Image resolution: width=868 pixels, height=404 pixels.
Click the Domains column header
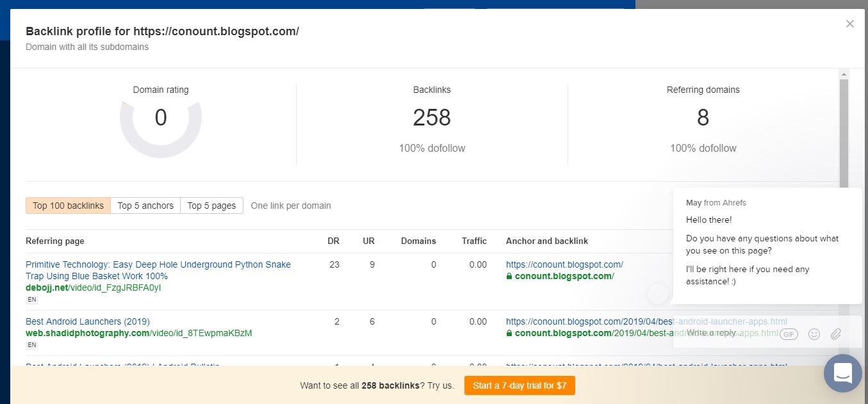(x=418, y=241)
